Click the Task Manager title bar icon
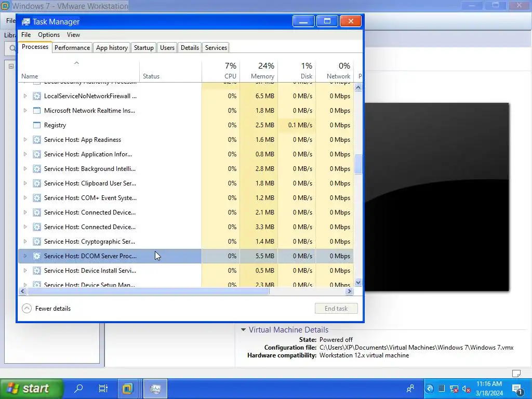Image resolution: width=532 pixels, height=399 pixels. point(26,22)
